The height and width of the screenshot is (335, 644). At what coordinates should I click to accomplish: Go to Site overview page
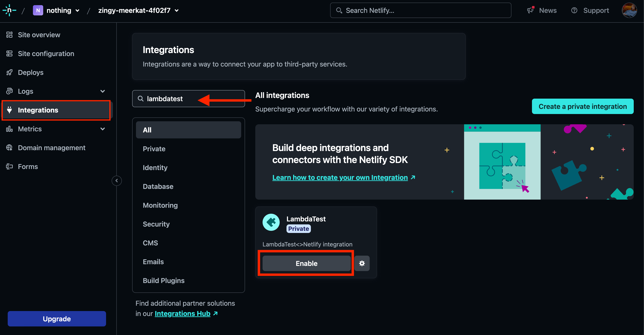39,35
